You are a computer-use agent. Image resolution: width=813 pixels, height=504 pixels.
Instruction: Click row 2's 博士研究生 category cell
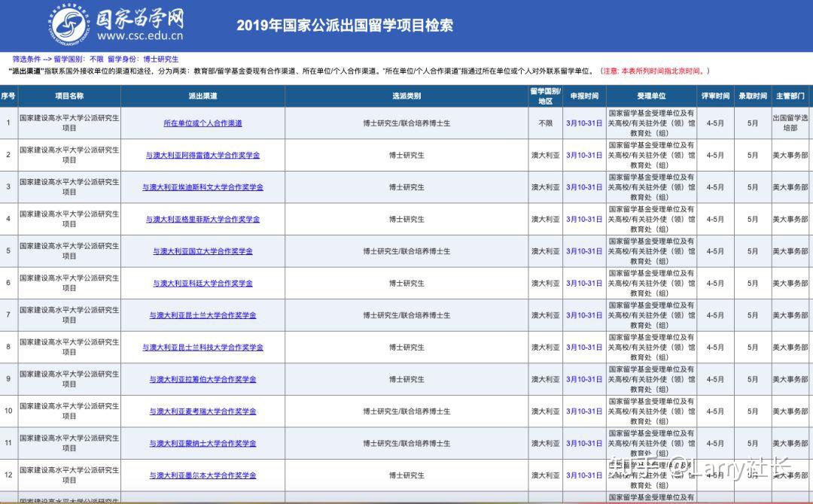point(406,156)
